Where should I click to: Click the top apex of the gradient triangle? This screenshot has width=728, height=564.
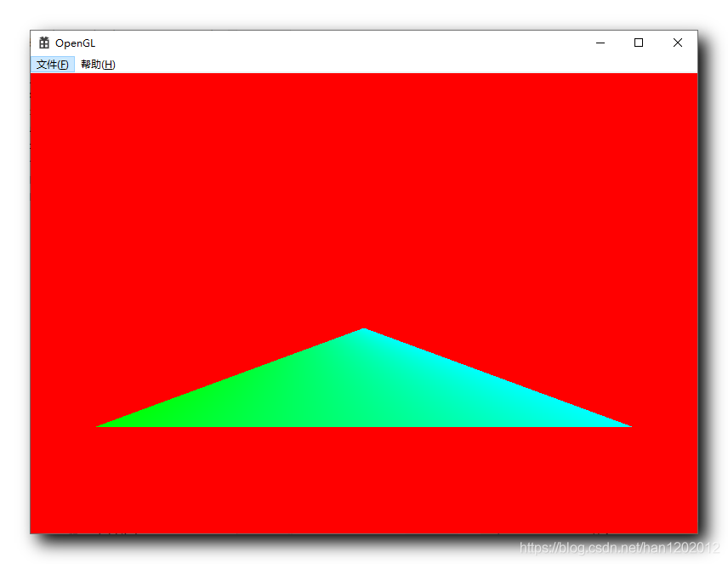coord(364,330)
